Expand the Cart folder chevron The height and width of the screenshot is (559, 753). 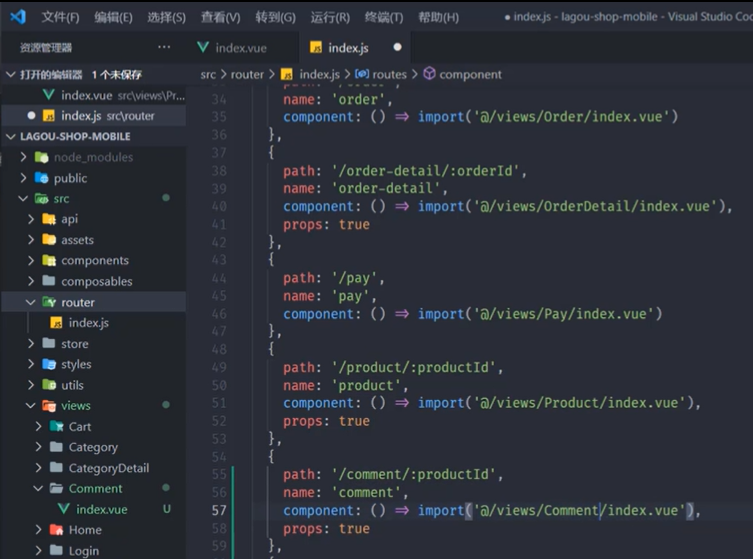tap(38, 426)
